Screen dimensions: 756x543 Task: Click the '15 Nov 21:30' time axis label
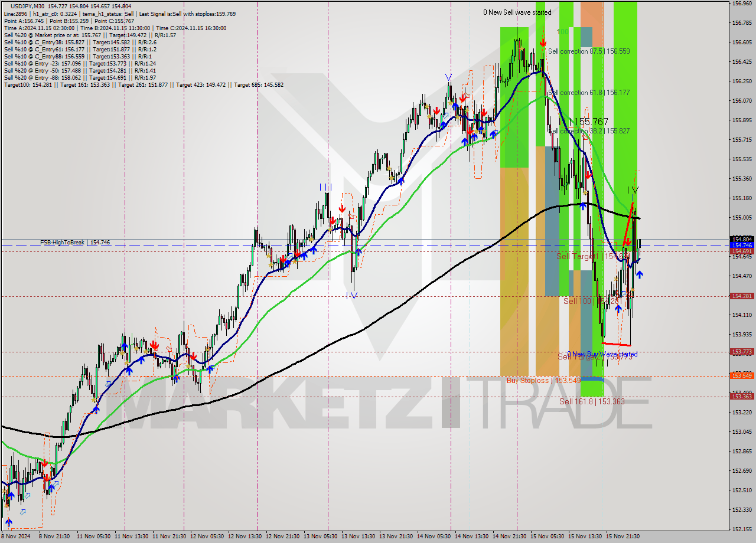621,537
